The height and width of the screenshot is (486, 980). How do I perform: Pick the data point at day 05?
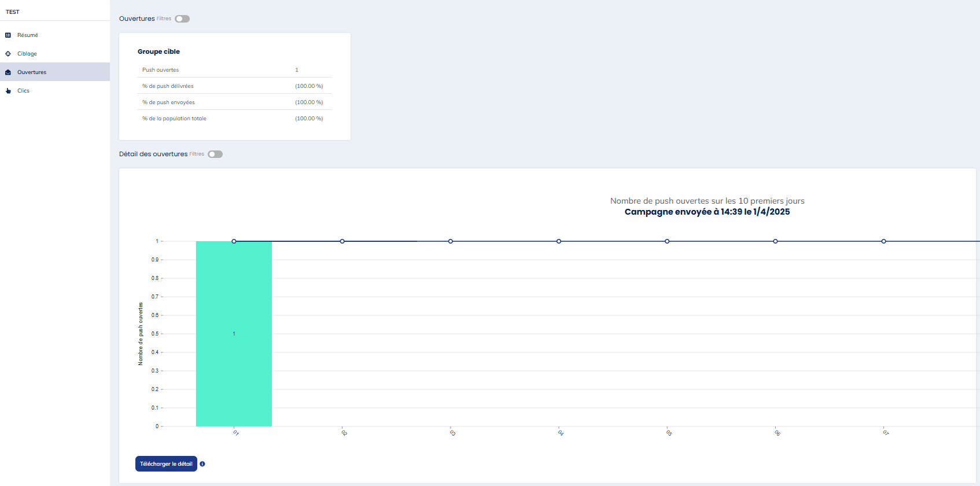667,241
